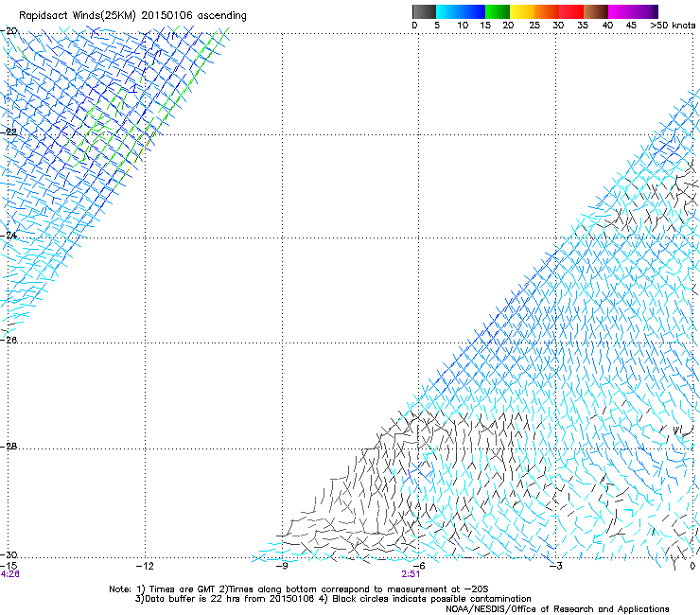Click the '>50 knots' legend label
The image size is (700, 615).
[x=673, y=26]
